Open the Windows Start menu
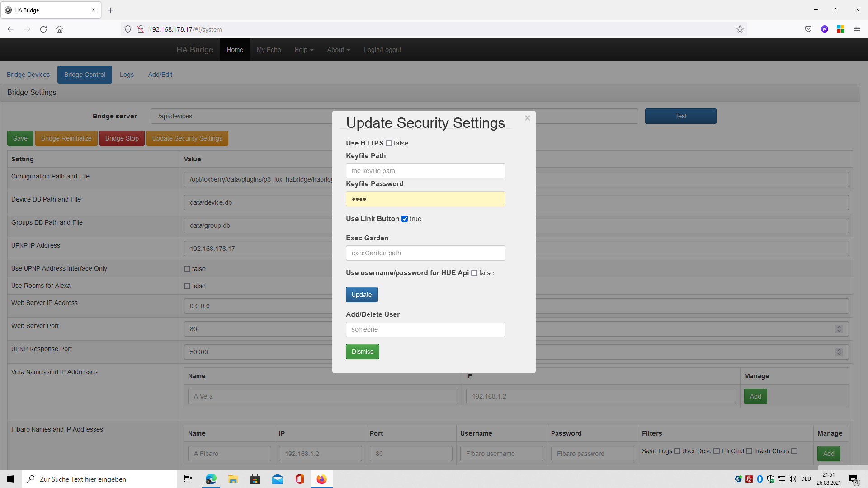This screenshot has width=868, height=488. point(11,479)
